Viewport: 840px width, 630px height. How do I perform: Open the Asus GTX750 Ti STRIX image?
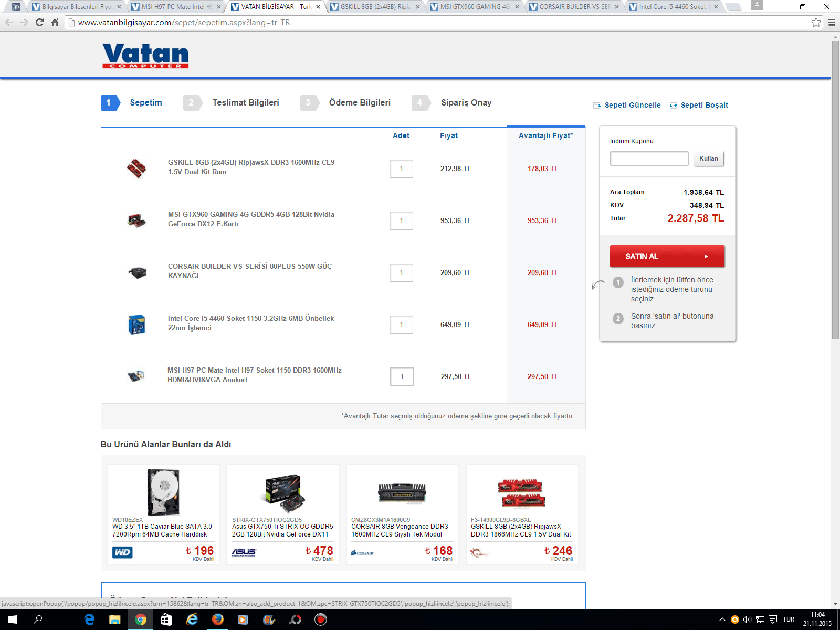pos(283,493)
